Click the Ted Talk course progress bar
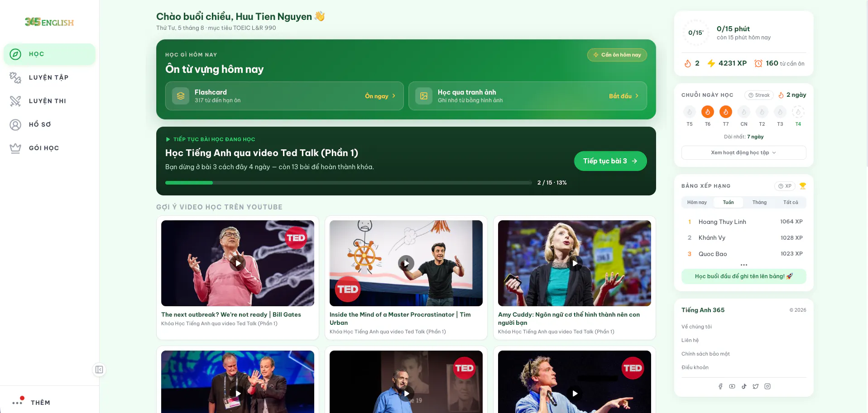The image size is (868, 413). 349,183
